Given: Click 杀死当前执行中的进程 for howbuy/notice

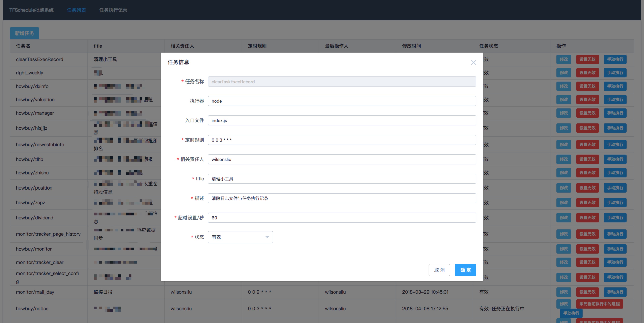Looking at the screenshot, I should (x=599, y=304).
